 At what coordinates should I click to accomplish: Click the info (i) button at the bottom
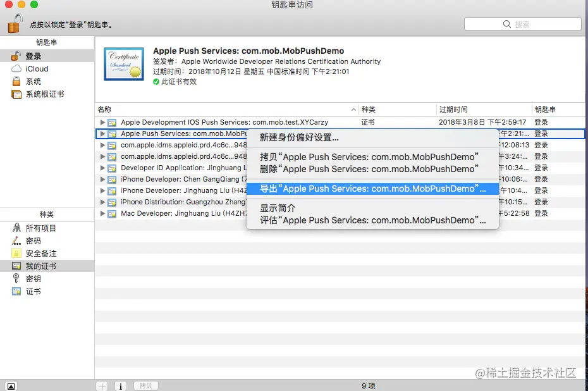pyautogui.click(x=120, y=386)
